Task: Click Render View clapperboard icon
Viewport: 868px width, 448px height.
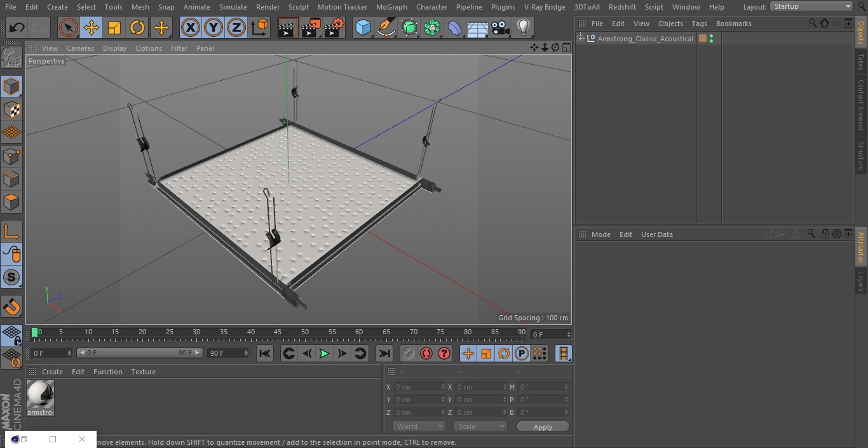Action: point(288,27)
